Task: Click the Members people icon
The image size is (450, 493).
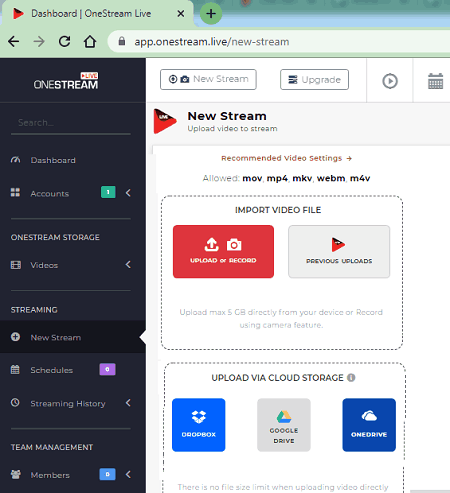Action: coord(16,474)
